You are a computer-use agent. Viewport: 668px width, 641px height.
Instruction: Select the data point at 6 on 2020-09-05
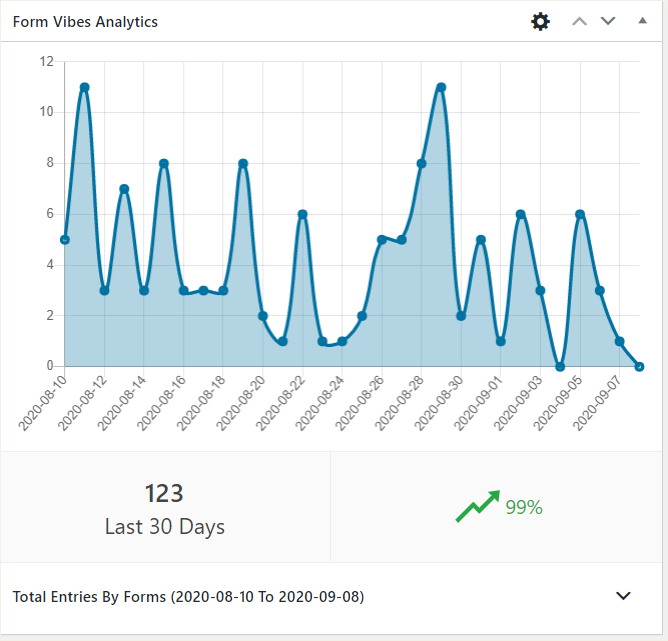click(580, 214)
